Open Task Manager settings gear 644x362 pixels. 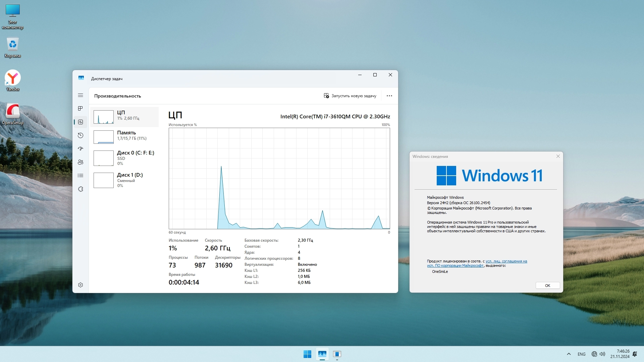[80, 285]
